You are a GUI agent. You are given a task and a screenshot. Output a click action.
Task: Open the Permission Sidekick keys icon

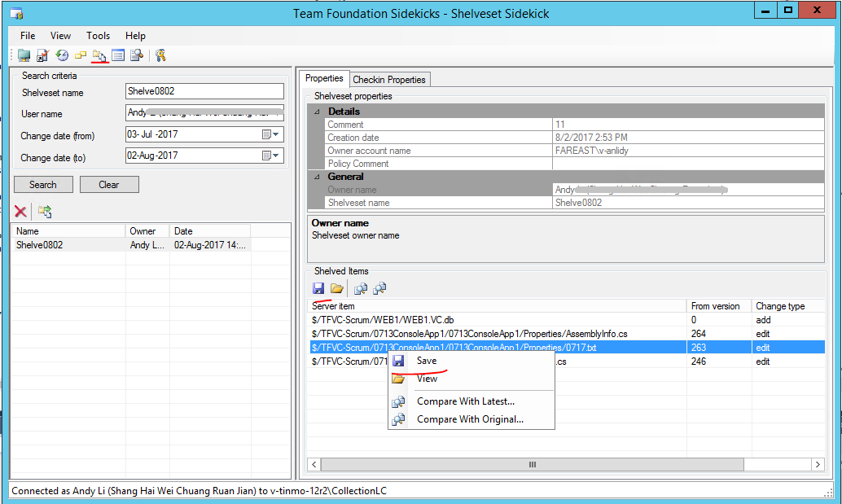160,55
